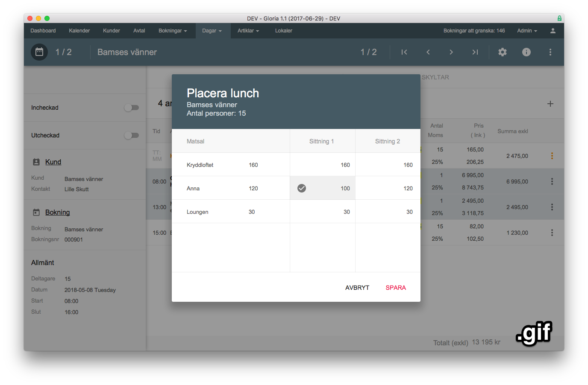Open the Kalender menu item
This screenshot has height=385, width=588.
click(x=79, y=31)
